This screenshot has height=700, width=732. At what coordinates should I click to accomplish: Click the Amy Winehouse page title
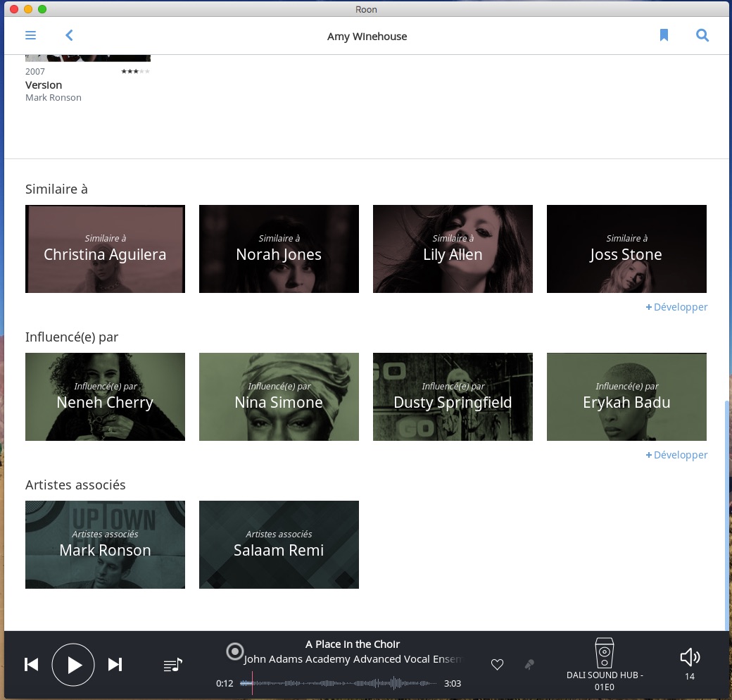tap(367, 37)
